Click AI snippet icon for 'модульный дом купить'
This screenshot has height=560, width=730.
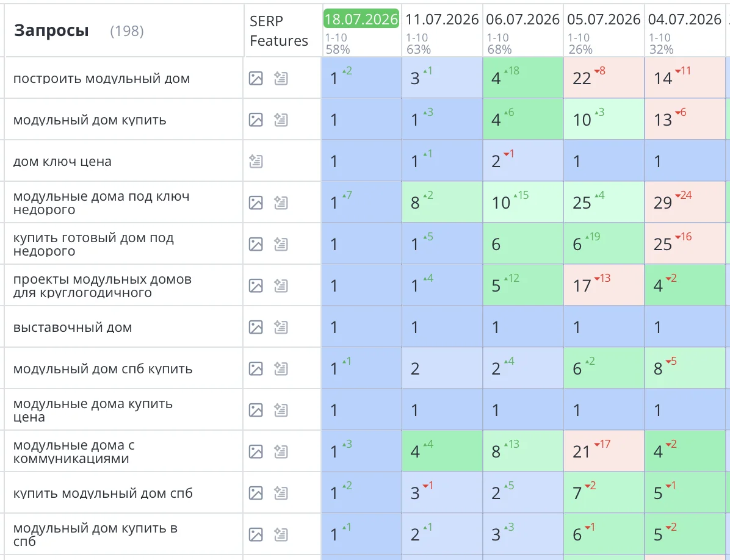click(281, 120)
